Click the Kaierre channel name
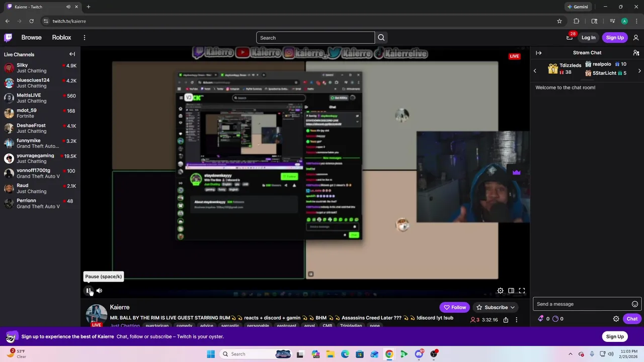The width and height of the screenshot is (644, 362). [120, 307]
